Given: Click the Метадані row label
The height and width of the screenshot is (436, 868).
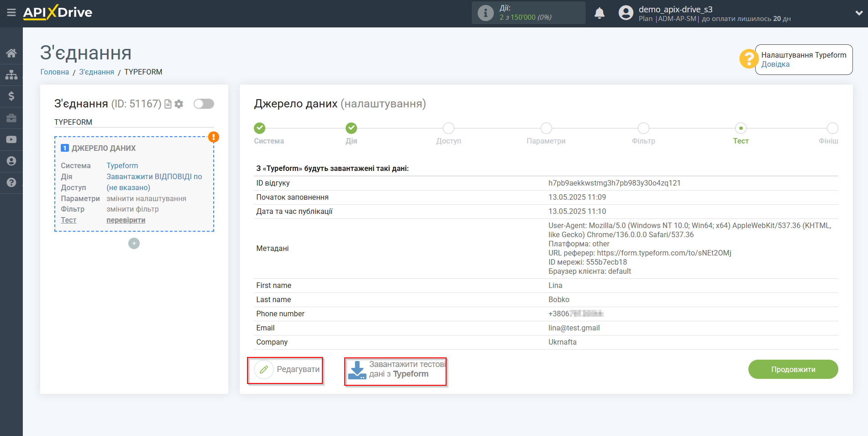Looking at the screenshot, I should (x=273, y=248).
